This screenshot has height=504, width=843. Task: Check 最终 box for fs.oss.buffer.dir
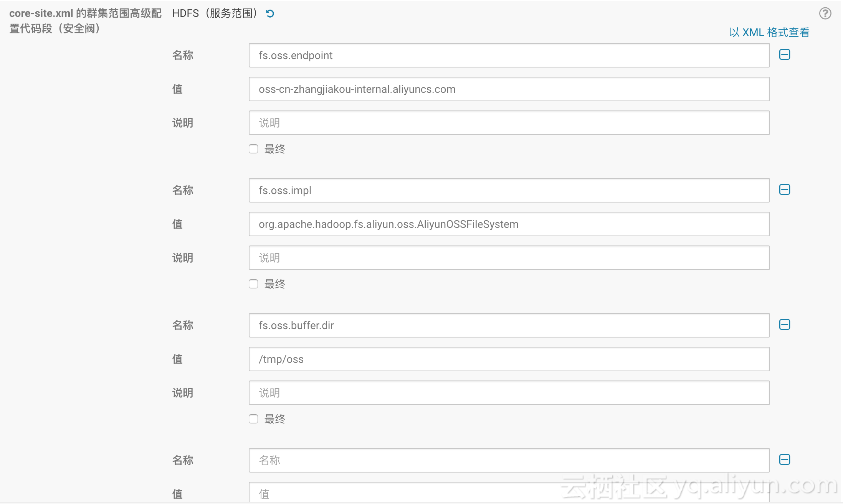coord(253,419)
